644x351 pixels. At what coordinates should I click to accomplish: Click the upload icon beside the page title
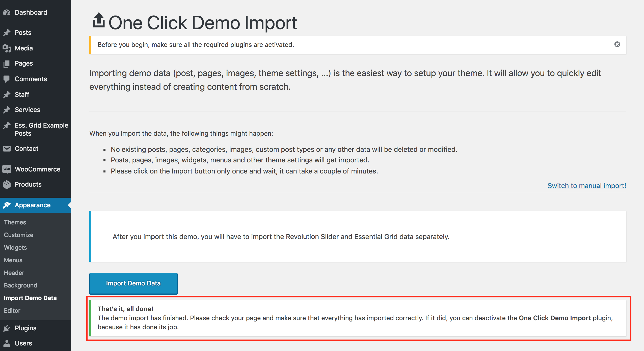[x=99, y=20]
